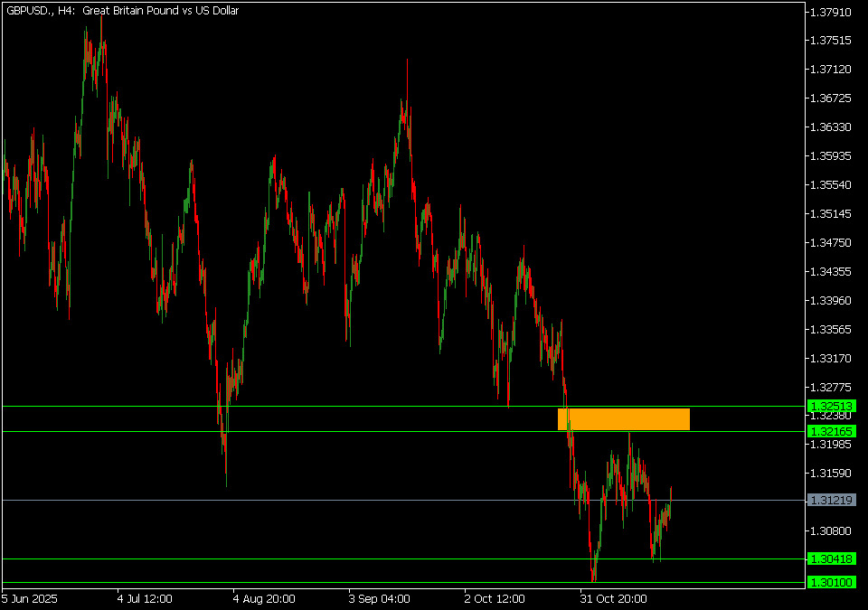868x610 pixels.
Task: Click the 1.35540 price scale value
Action: (831, 185)
